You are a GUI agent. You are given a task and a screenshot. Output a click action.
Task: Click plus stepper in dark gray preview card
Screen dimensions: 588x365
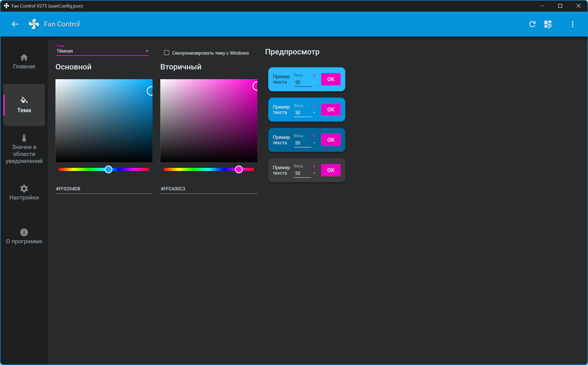[314, 166]
